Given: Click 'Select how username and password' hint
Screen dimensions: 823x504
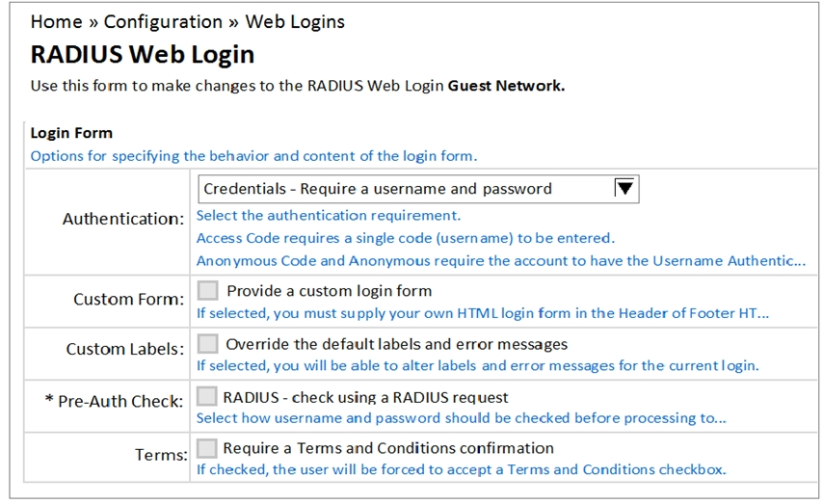Looking at the screenshot, I should point(461,418).
